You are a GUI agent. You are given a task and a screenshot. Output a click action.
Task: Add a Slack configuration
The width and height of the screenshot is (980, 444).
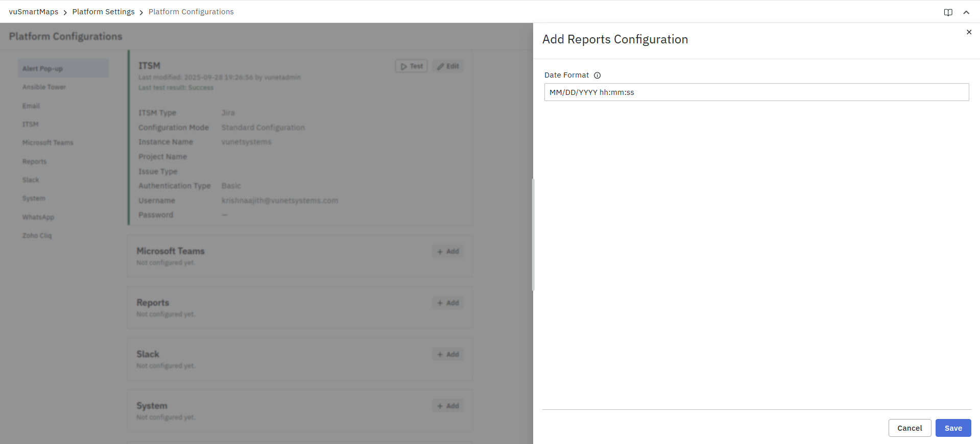[448, 355]
